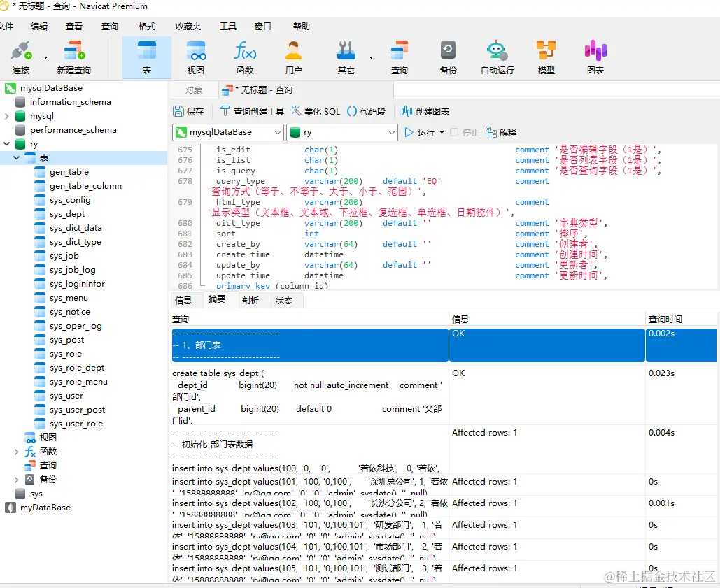Open the 视图 views toolbar icon
The image size is (720, 588).
pos(196,57)
